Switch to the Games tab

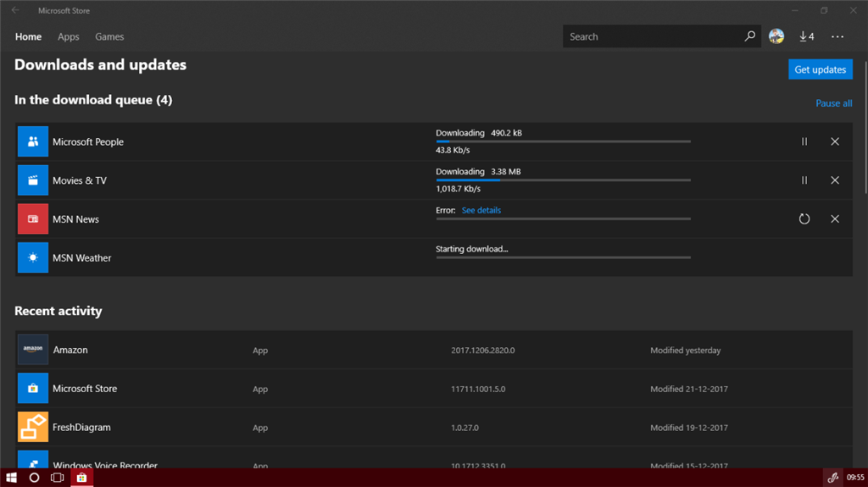pyautogui.click(x=109, y=36)
